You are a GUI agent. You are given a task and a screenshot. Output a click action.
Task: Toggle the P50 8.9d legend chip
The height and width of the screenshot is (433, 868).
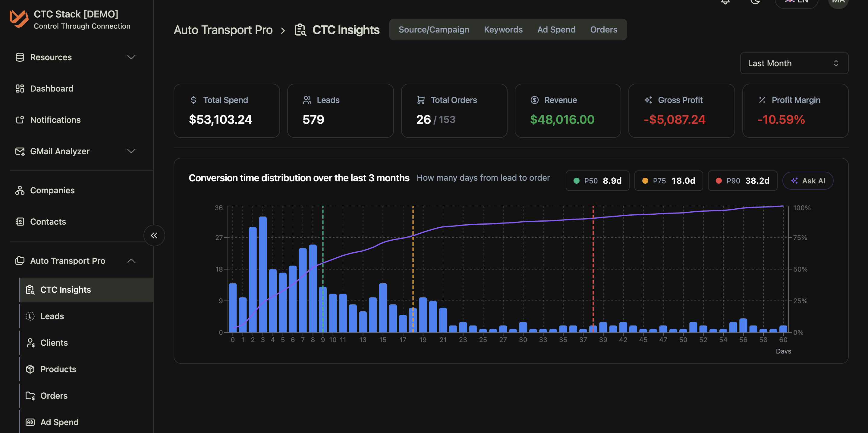point(597,180)
